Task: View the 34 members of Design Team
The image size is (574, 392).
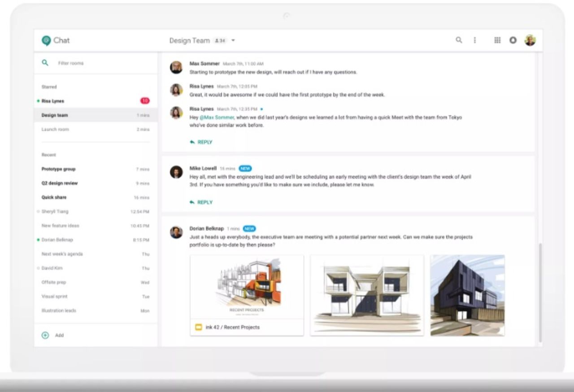Action: click(221, 40)
